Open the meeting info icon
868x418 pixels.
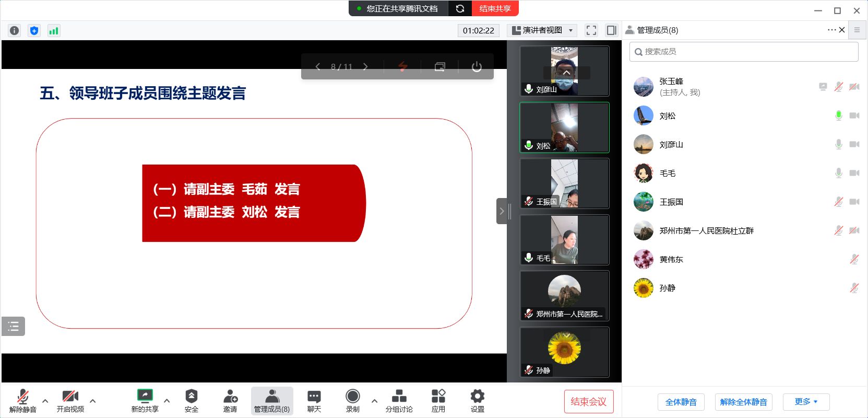15,30
